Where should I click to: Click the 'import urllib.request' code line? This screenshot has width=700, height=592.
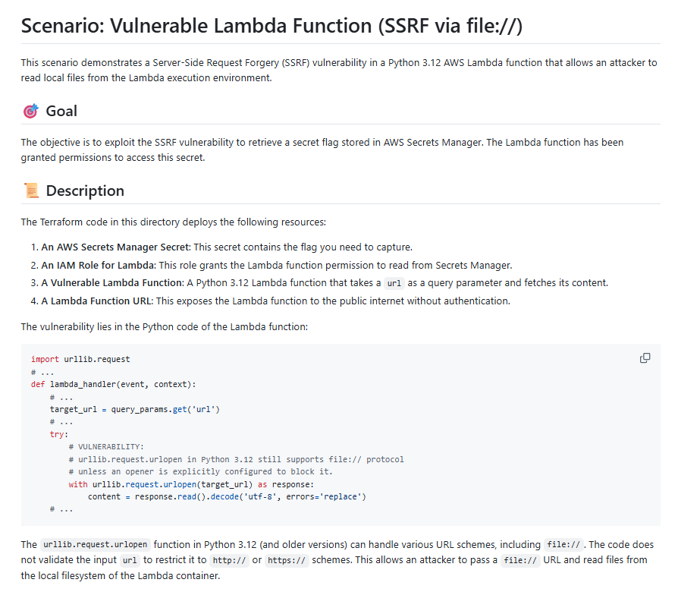pyautogui.click(x=80, y=359)
